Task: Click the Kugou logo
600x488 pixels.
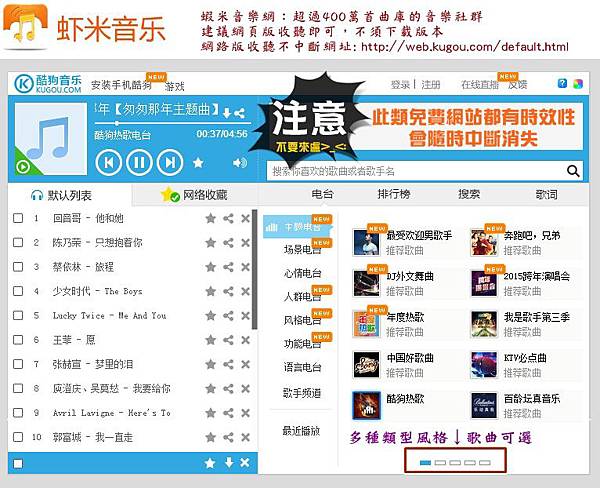Action: pyautogui.click(x=48, y=84)
